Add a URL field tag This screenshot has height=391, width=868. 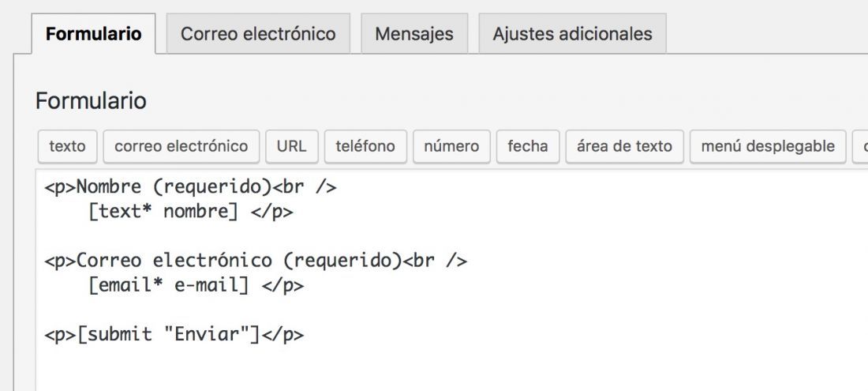[x=292, y=147]
